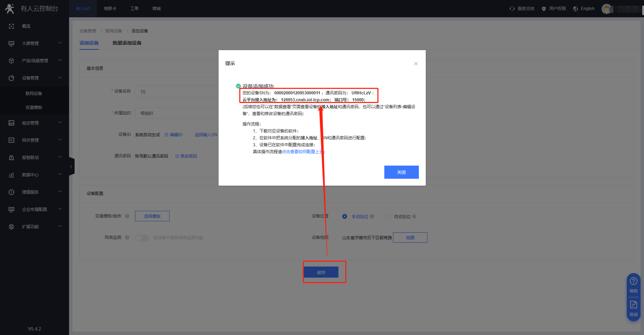This screenshot has height=335, width=644.
Task: Expand the 大屏管理 sidebar menu
Action: [x=35, y=43]
